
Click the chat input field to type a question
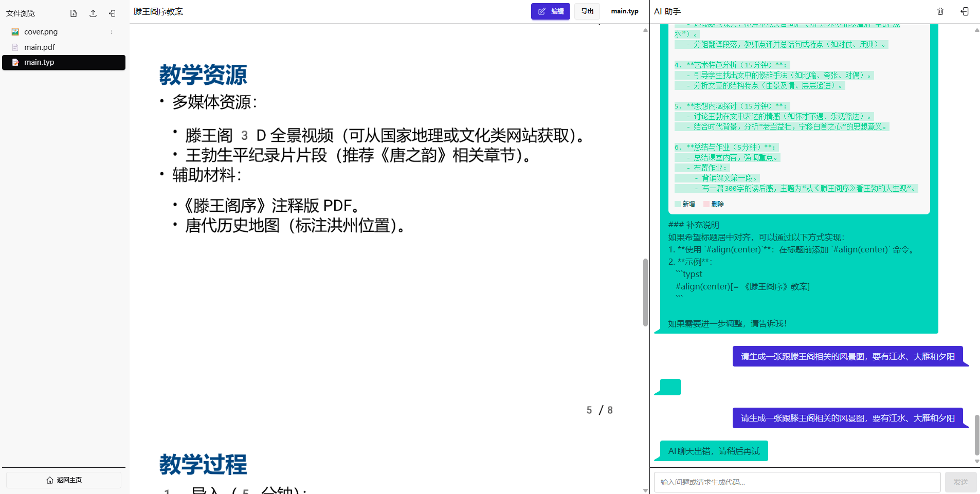click(797, 482)
